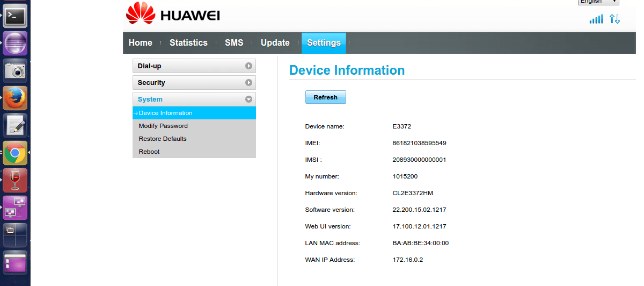Click hardware version CL2E3372HM
The width and height of the screenshot is (644, 286).
pyautogui.click(x=413, y=193)
